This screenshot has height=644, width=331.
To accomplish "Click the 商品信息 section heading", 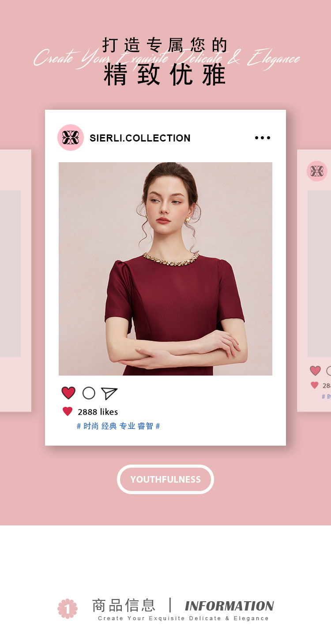I will pos(124,605).
